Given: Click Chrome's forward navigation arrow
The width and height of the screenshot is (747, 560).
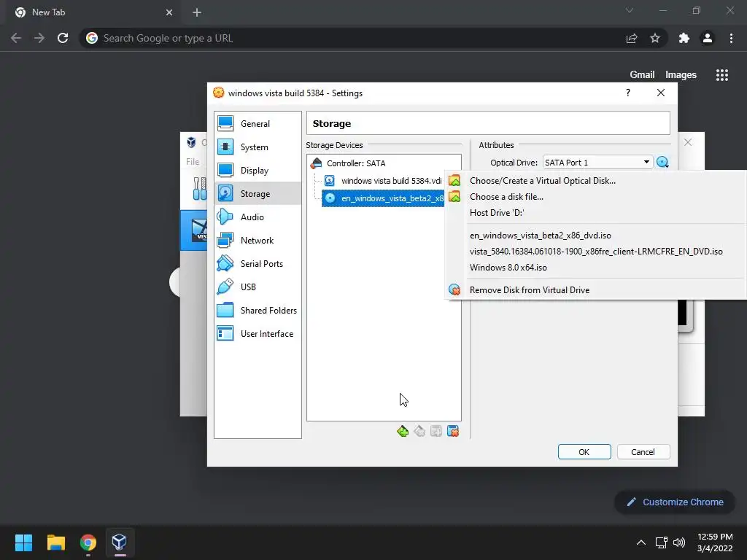Looking at the screenshot, I should [39, 38].
